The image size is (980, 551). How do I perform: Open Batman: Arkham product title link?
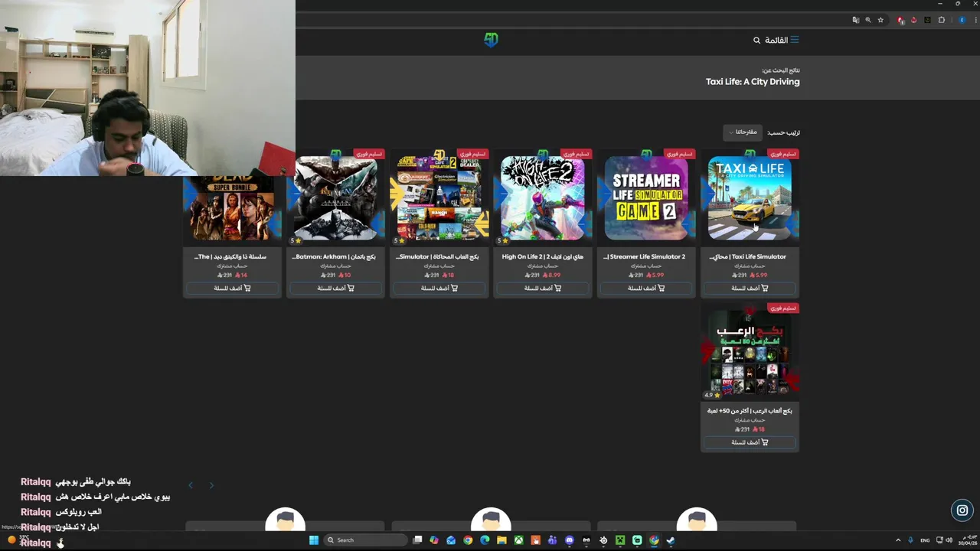point(335,256)
